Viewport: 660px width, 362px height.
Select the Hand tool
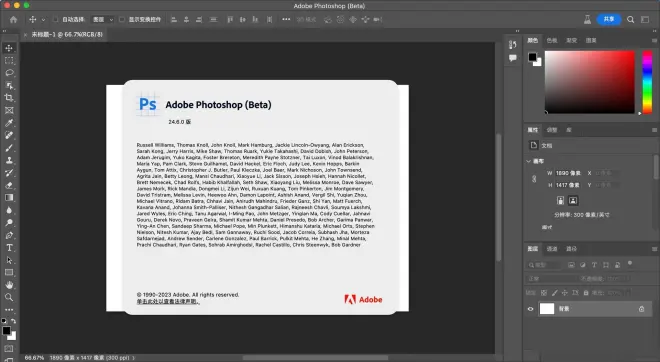point(9,285)
